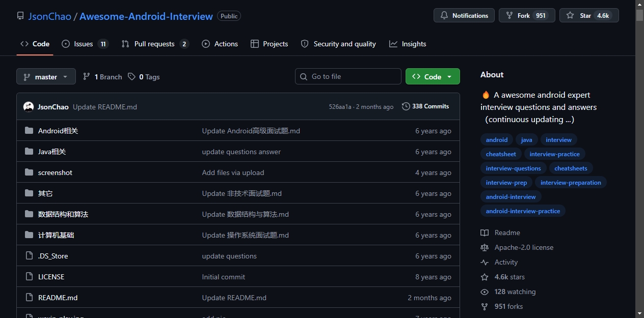Image resolution: width=644 pixels, height=318 pixels.
Task: Click the interview-preparation topic tag
Action: [571, 183]
